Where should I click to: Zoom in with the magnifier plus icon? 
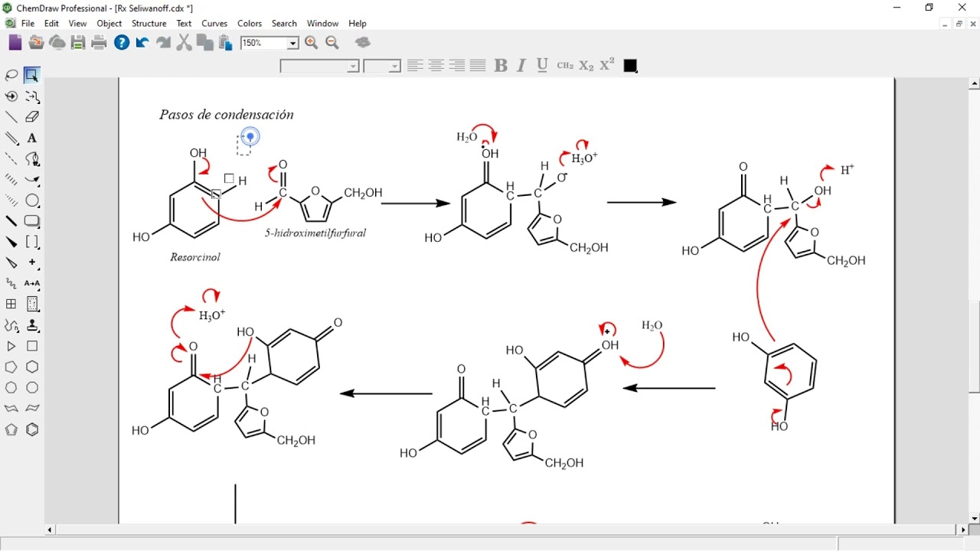coord(312,43)
